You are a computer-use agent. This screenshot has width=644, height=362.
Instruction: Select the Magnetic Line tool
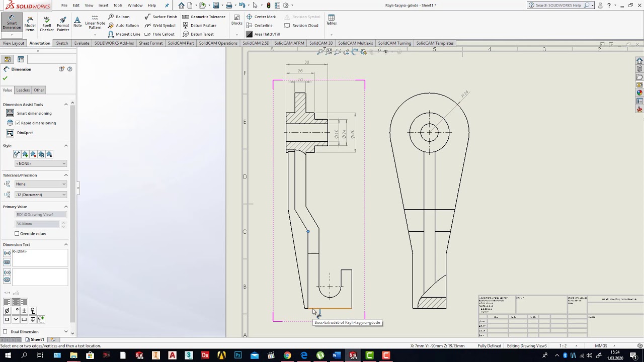[x=124, y=34]
